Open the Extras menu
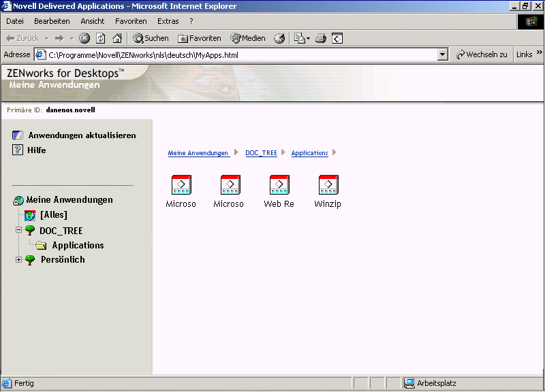 (x=168, y=21)
